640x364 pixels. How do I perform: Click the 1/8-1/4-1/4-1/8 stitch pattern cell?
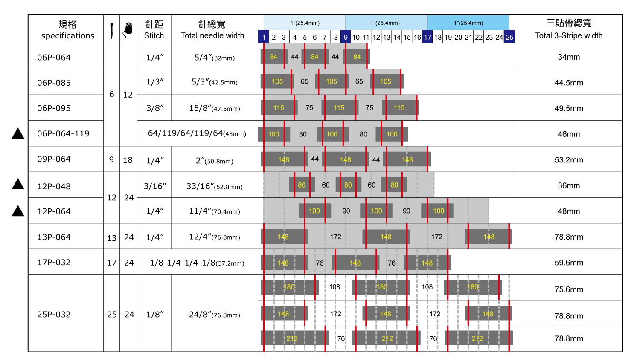pyautogui.click(x=197, y=263)
